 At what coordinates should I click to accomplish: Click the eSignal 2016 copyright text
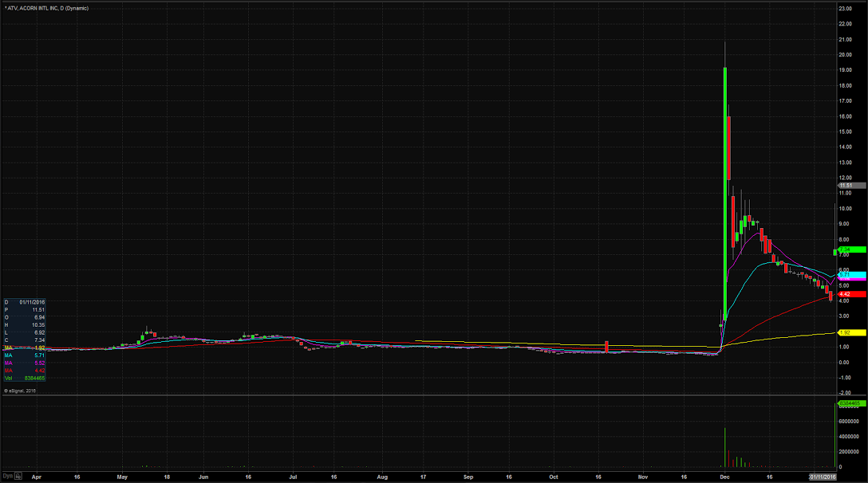20,391
